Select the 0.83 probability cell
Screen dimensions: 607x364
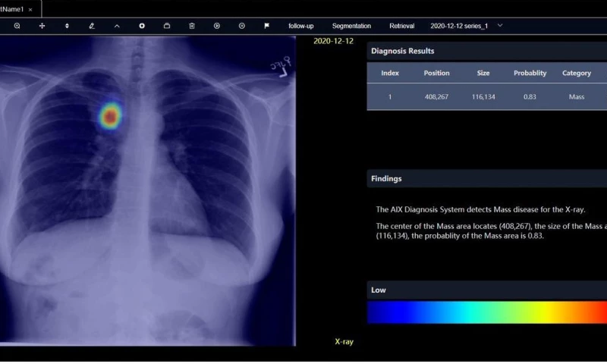pyautogui.click(x=530, y=97)
